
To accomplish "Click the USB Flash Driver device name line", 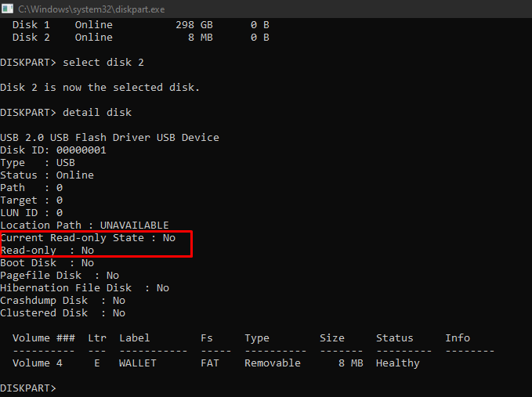I will [110, 138].
